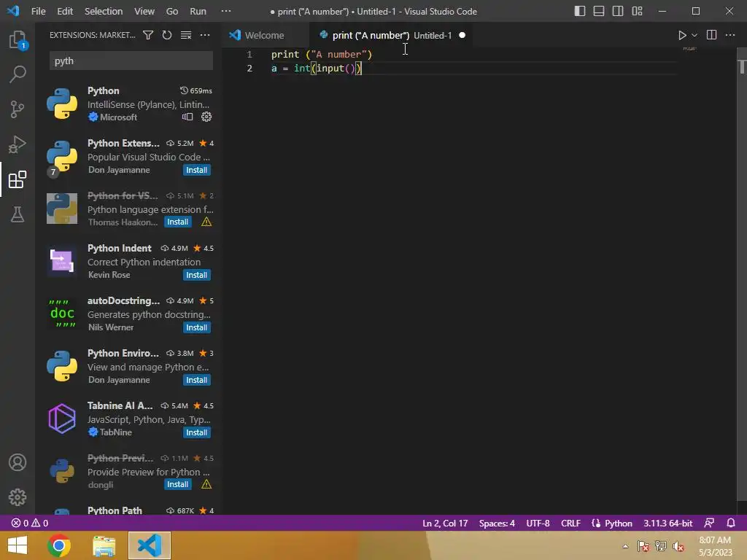Open the View menu
Screen dimensions: 747x560
(144, 11)
